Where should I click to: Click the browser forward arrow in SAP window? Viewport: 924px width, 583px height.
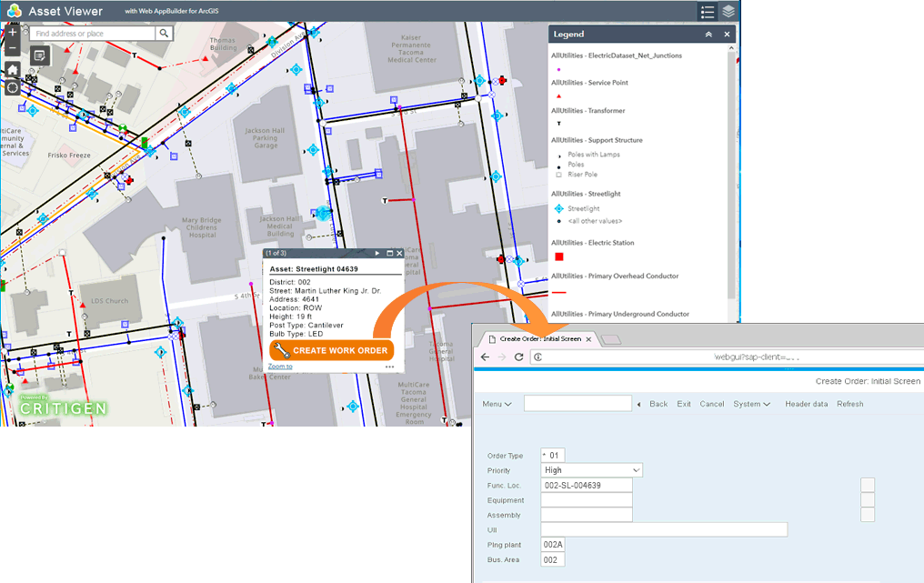[502, 357]
